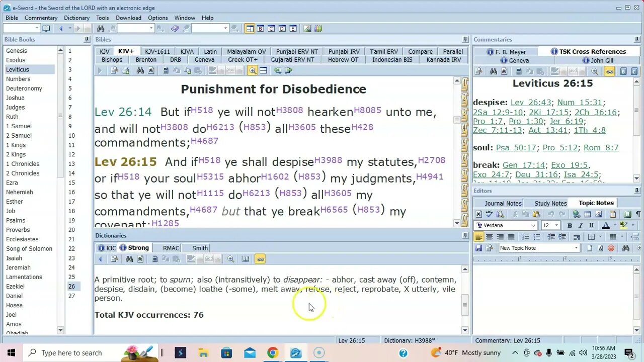This screenshot has height=362, width=644.
Task: Click Strong's number H5315 after soul
Action: [210, 176]
